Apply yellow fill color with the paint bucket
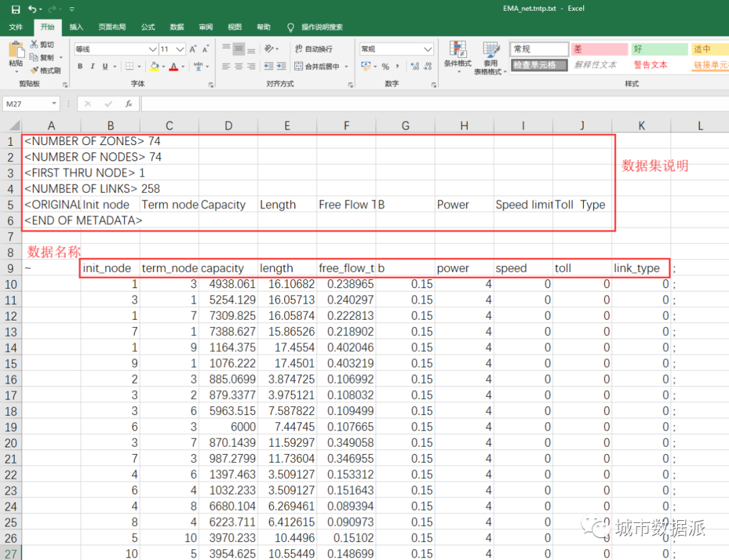The width and height of the screenshot is (729, 560). [x=155, y=66]
